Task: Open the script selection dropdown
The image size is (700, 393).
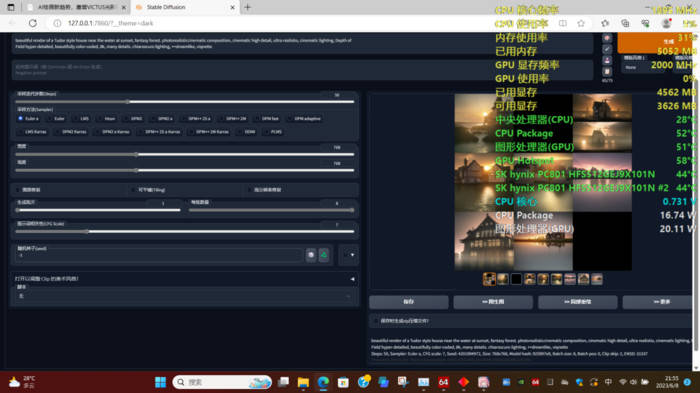Action: tap(184, 296)
